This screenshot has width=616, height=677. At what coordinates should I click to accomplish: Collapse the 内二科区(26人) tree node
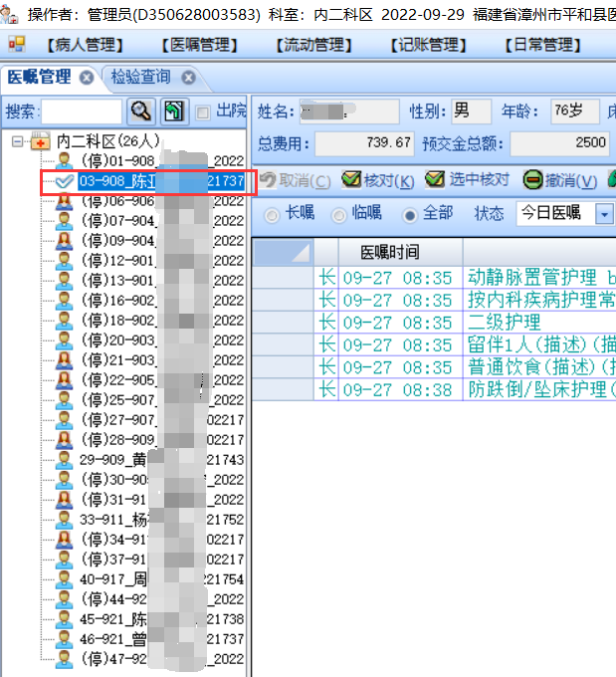coord(17,141)
